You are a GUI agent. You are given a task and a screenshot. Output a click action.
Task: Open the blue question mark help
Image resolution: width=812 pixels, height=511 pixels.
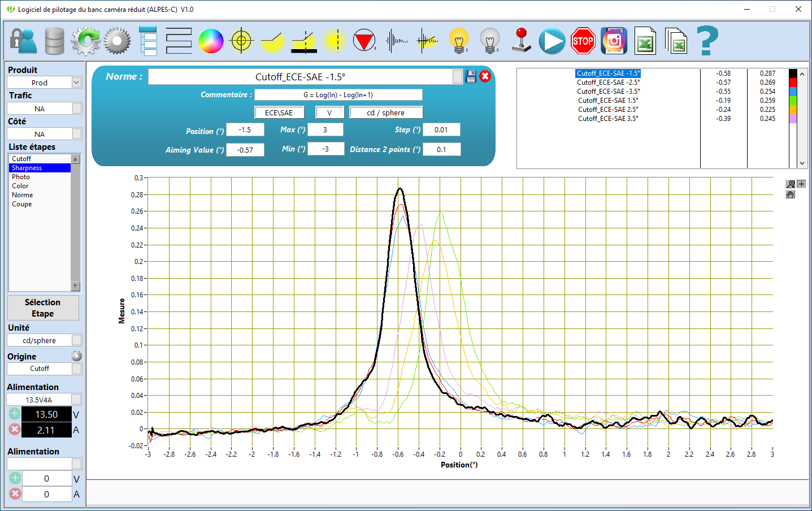pyautogui.click(x=707, y=41)
